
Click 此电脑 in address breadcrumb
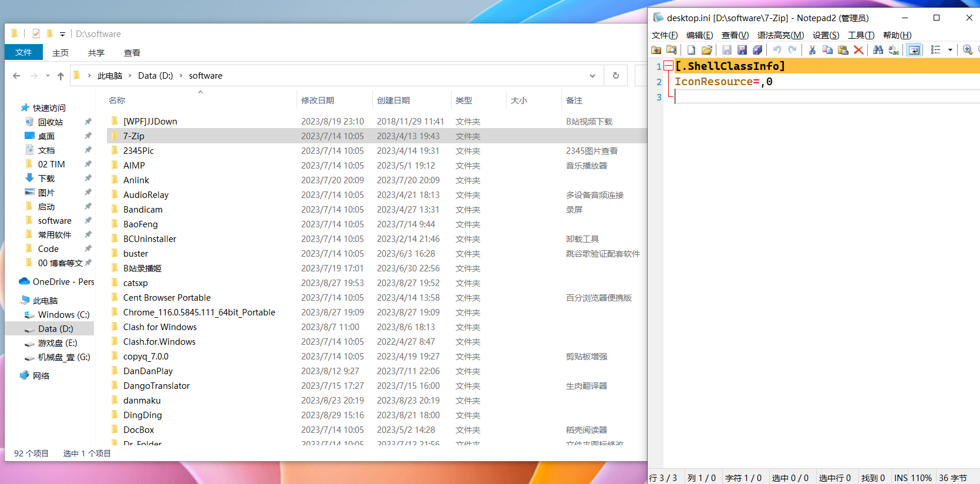(x=110, y=76)
